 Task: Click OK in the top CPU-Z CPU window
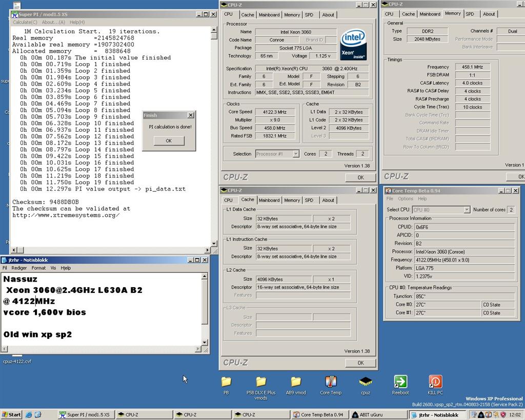360,177
